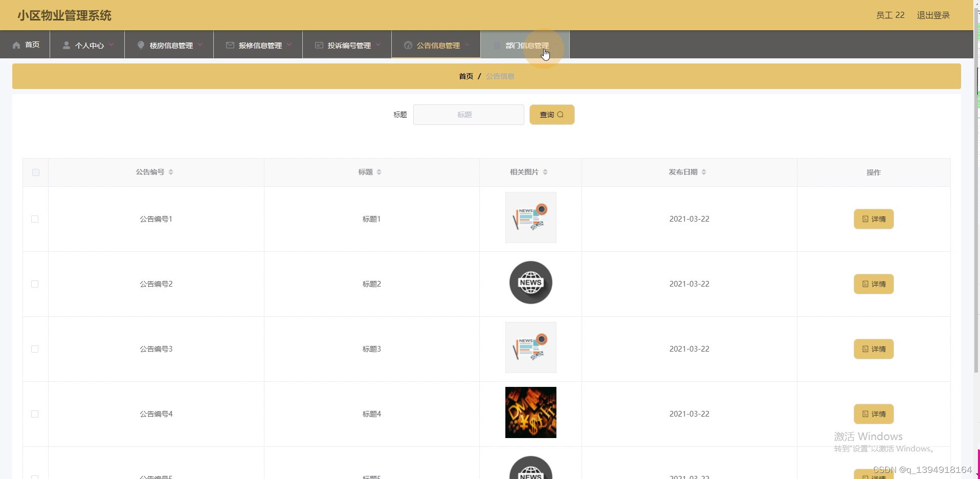Click the circular icon beside 公告信息管理

point(408,45)
